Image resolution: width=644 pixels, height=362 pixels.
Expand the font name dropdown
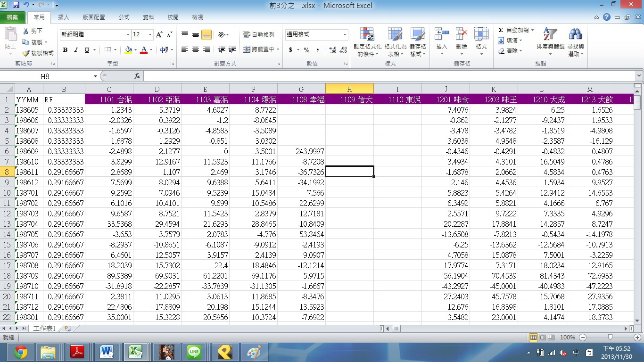click(128, 35)
